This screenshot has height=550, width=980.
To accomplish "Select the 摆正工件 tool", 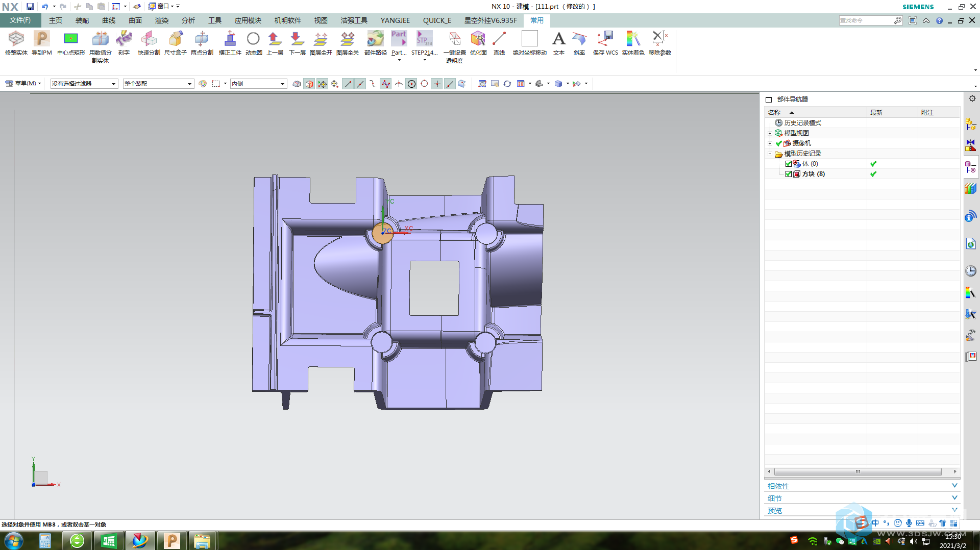I will 230,39.
